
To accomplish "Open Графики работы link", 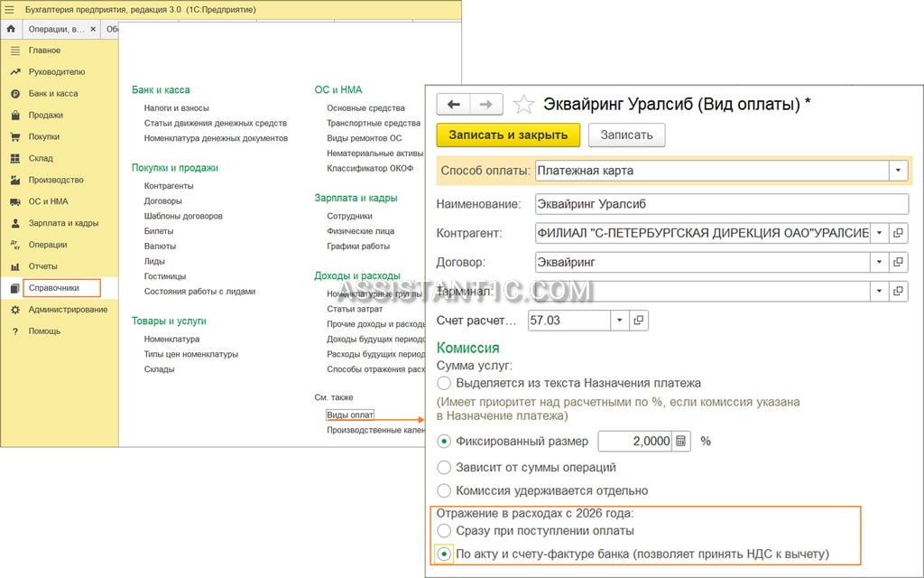I will click(358, 246).
